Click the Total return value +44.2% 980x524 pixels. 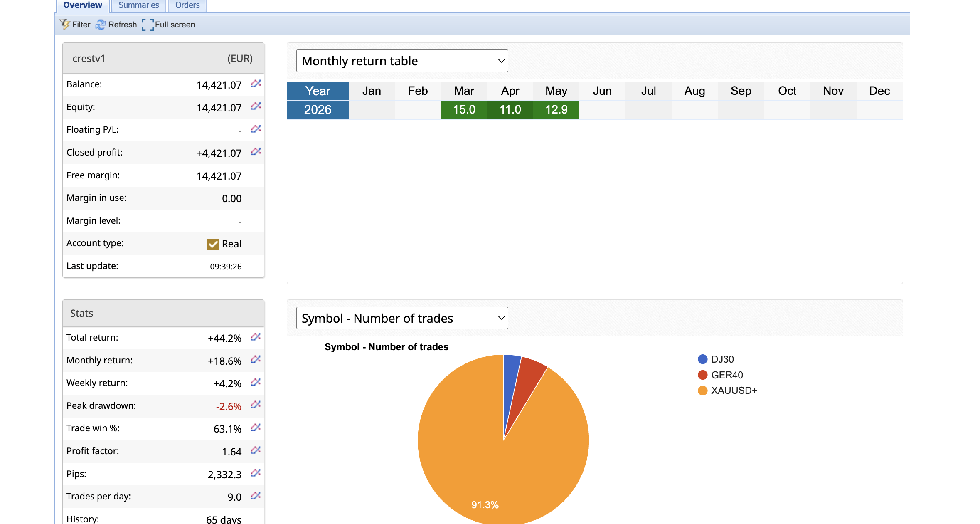coord(224,339)
